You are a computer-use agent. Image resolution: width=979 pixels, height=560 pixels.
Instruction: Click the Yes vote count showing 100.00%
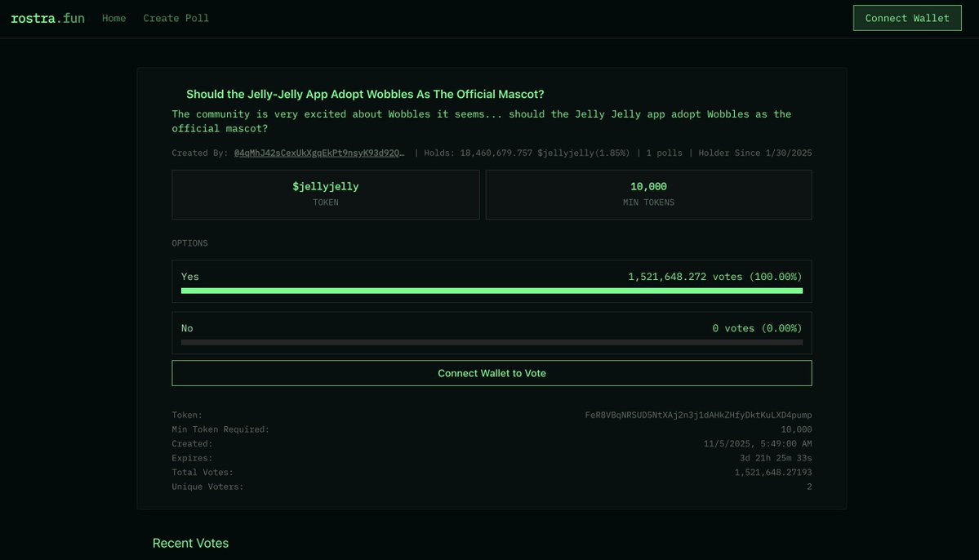coord(714,277)
